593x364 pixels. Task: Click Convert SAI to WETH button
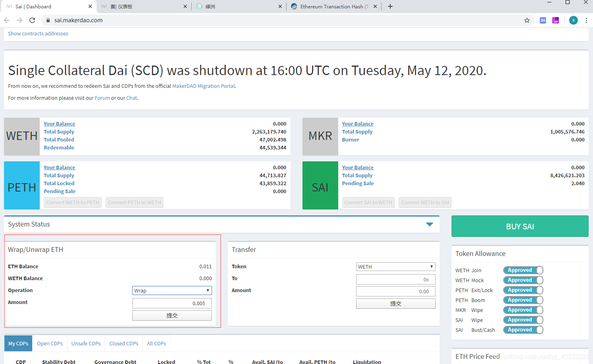pyautogui.click(x=368, y=202)
